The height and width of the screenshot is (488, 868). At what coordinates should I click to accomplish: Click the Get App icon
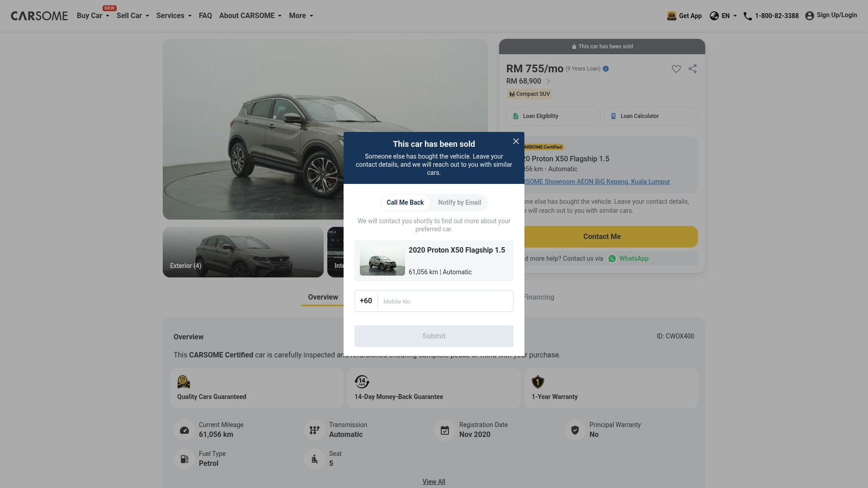(x=672, y=16)
